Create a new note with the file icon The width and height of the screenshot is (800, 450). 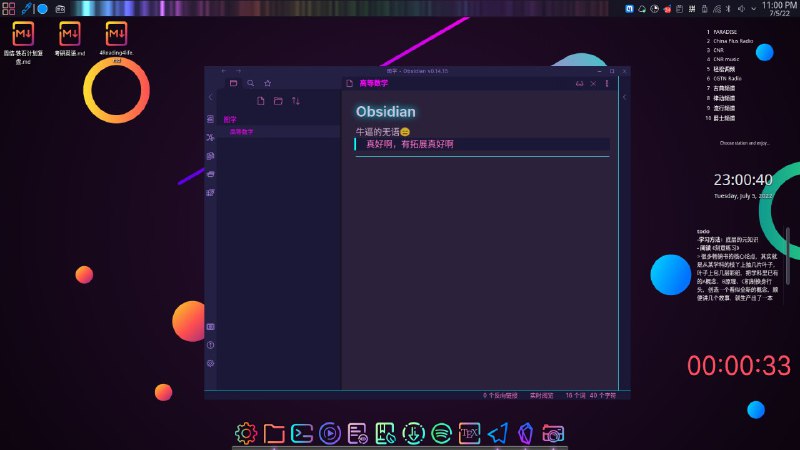click(261, 101)
